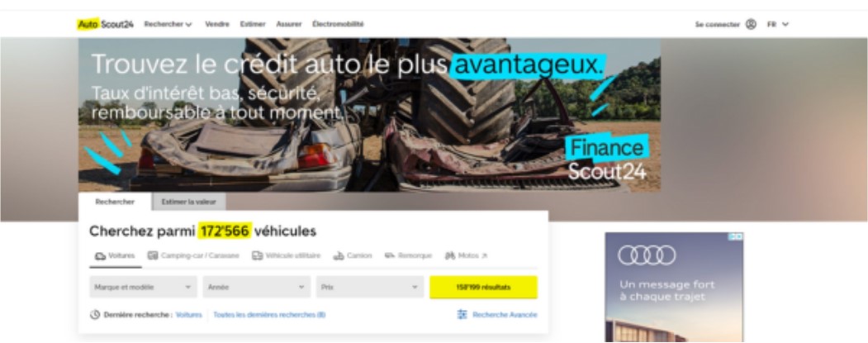Viewport: 868px width, 343px height.
Task: Open the Motos motorcycle category
Action: [466, 255]
